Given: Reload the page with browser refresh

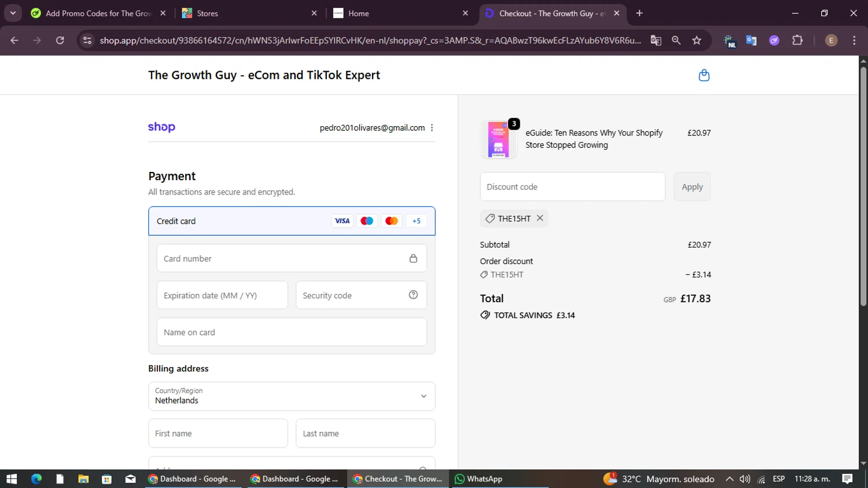Looking at the screenshot, I should [60, 41].
